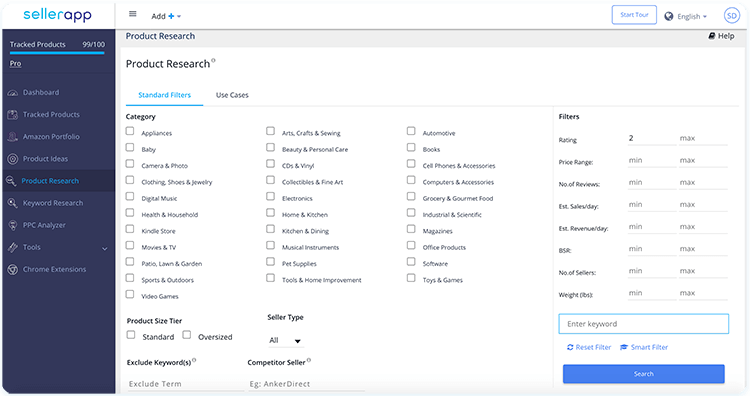The image size is (750, 396).
Task: Open the English language dropdown
Action: (692, 16)
